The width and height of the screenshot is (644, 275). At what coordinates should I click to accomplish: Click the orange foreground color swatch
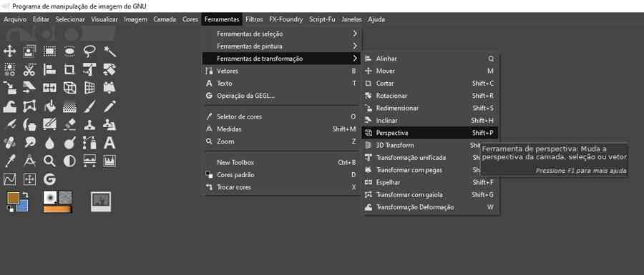tap(13, 198)
